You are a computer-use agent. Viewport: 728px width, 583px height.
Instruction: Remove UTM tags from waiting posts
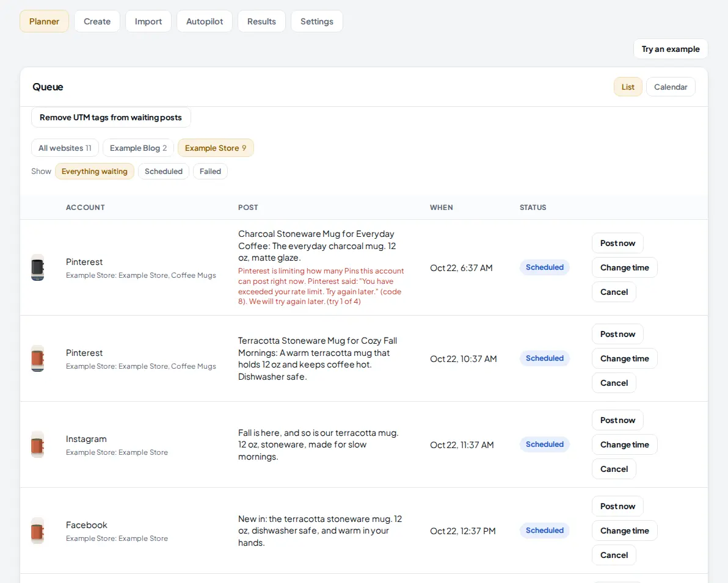(x=111, y=117)
